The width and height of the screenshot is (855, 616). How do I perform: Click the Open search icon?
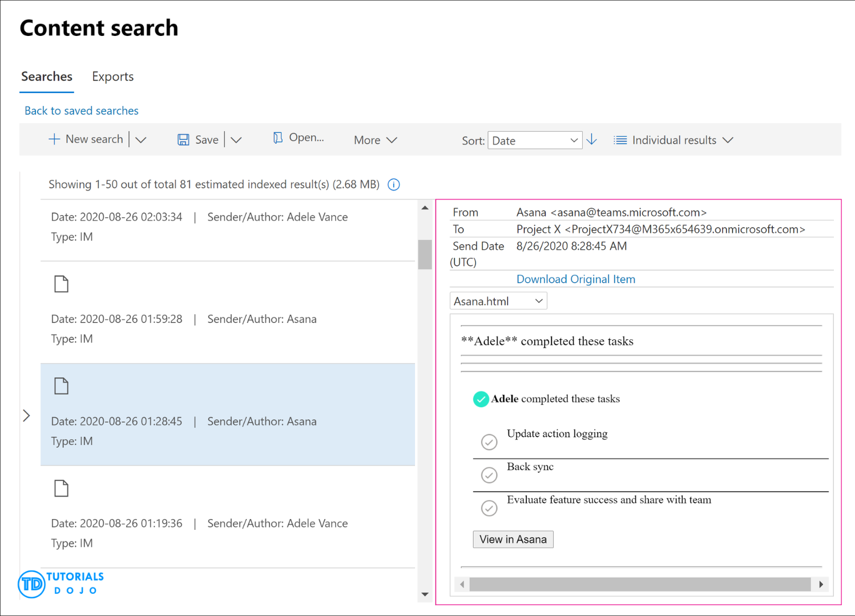(277, 137)
